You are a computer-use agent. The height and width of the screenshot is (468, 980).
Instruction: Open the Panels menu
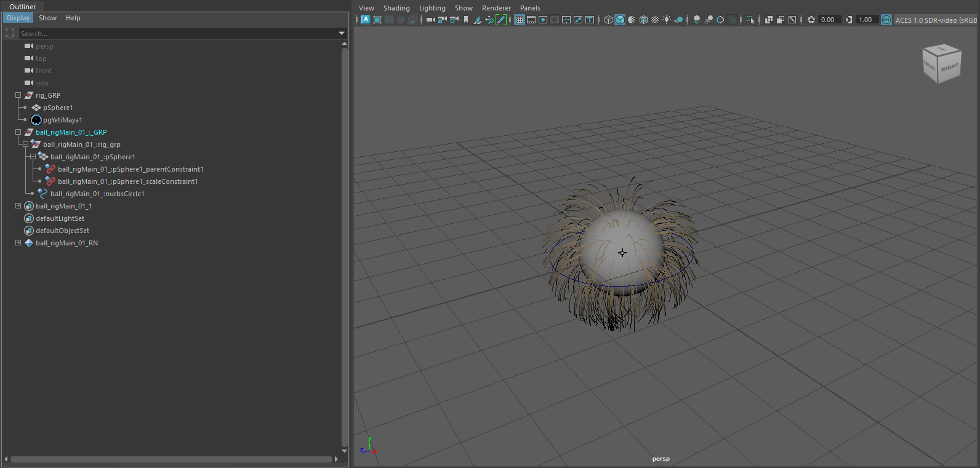tap(530, 8)
